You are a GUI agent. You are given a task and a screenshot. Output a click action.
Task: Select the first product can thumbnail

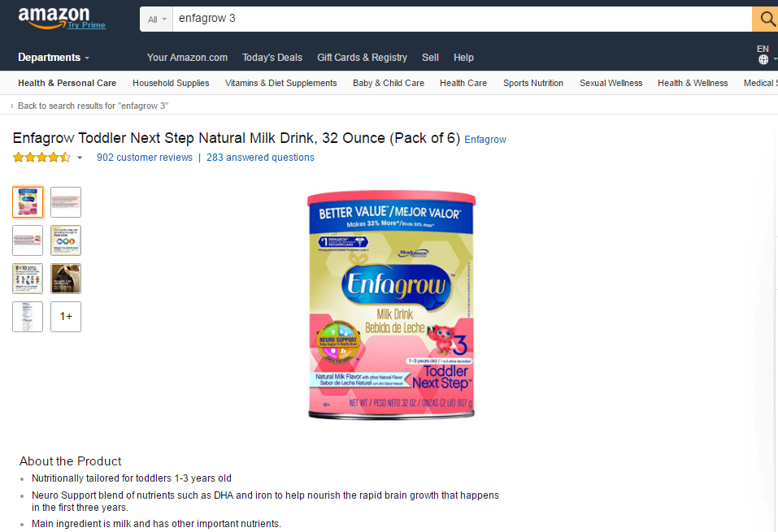[x=28, y=202]
